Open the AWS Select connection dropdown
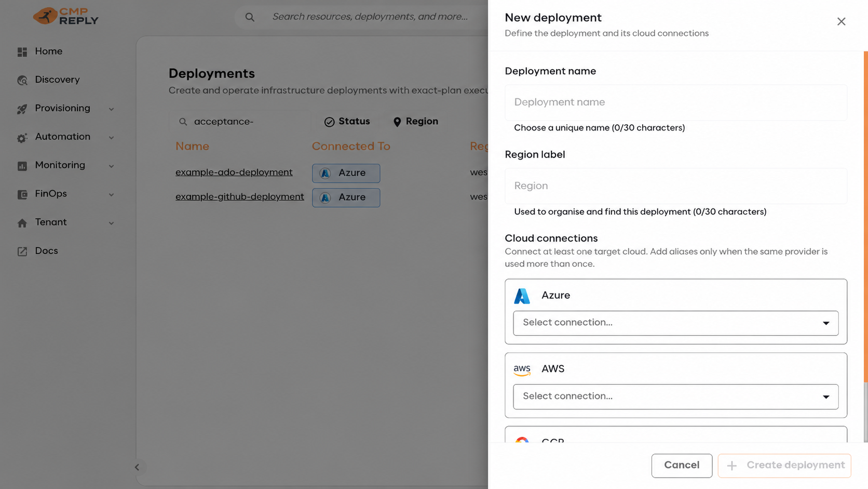868x489 pixels. tap(675, 397)
